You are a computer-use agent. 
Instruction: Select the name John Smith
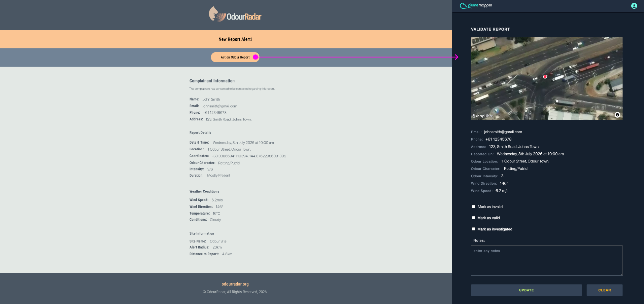[211, 100]
